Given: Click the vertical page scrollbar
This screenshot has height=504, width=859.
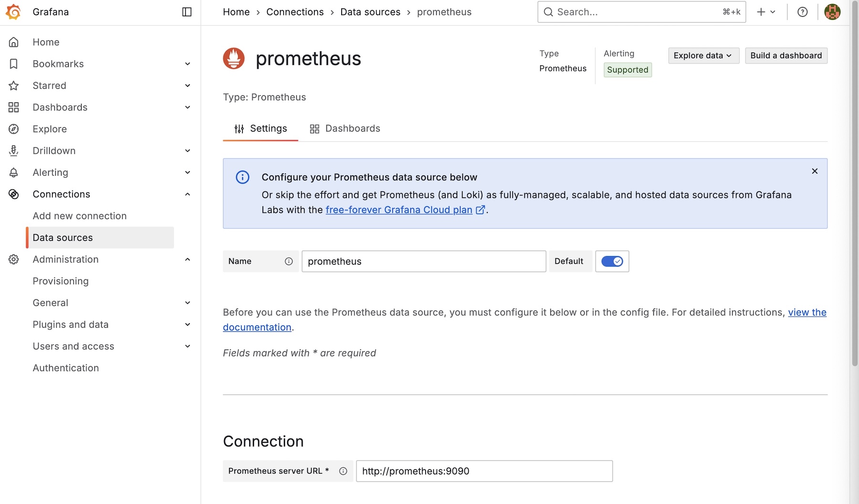Looking at the screenshot, I should (854, 191).
